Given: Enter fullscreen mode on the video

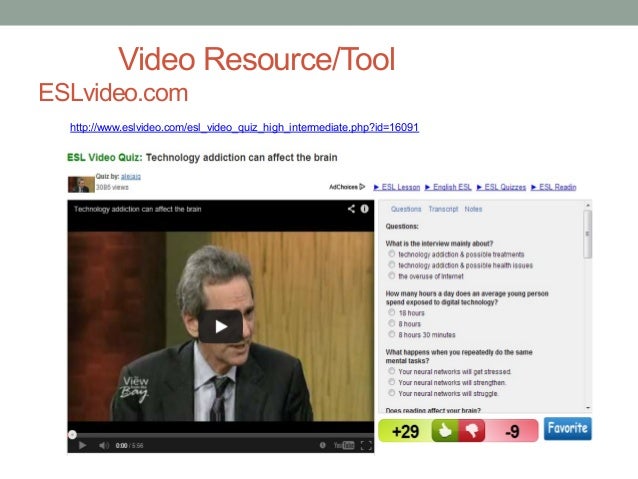Looking at the screenshot, I should [366, 445].
